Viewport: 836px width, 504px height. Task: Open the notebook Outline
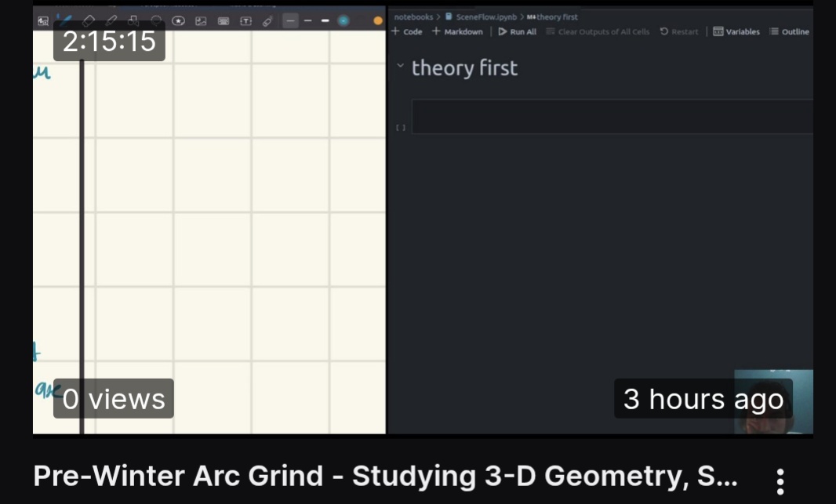click(789, 31)
